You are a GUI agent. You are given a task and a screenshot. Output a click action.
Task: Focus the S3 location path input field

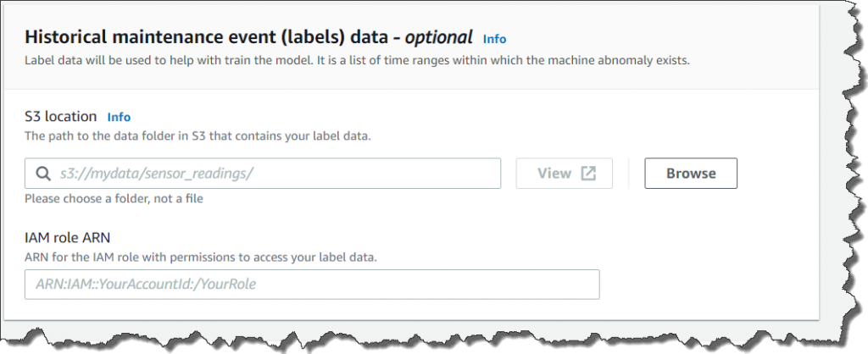(x=271, y=174)
